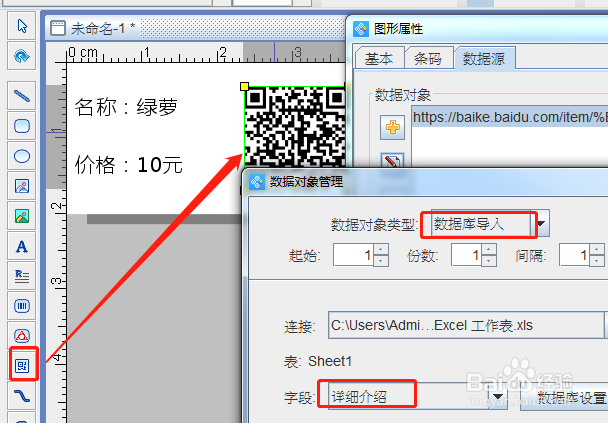
Task: Select the baike.baidu.com data object entry
Action: pos(510,117)
